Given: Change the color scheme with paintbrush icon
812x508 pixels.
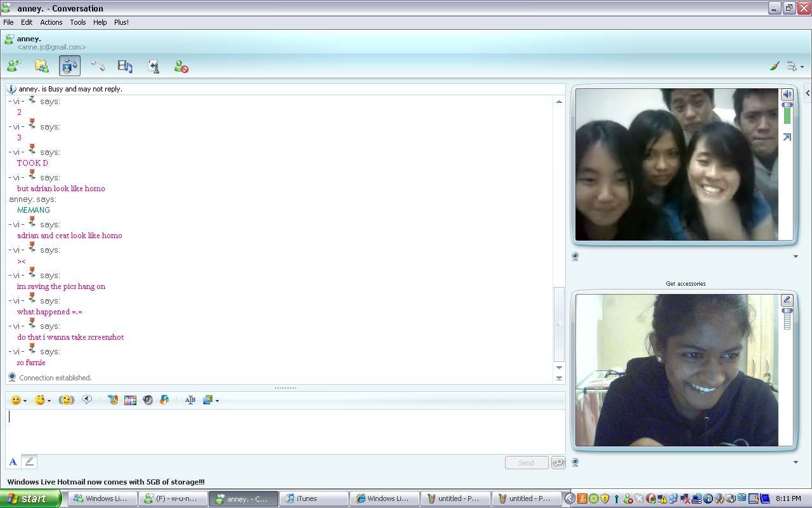Looking at the screenshot, I should 774,65.
